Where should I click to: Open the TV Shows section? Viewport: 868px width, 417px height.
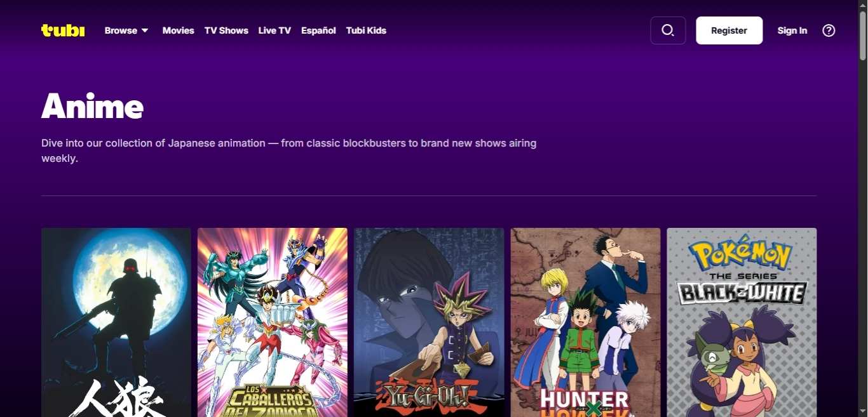coord(226,30)
